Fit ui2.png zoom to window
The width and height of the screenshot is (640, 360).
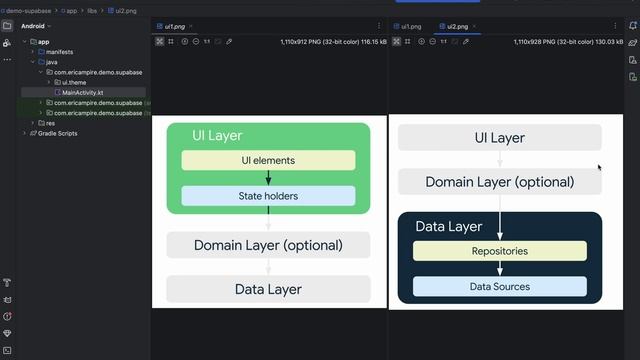[x=455, y=42]
